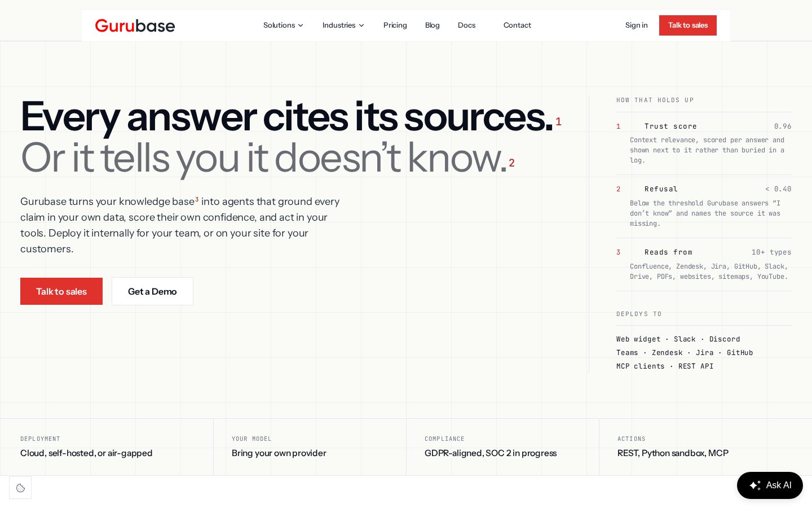812x508 pixels.
Task: Open the Docs nav link
Action: tap(467, 25)
